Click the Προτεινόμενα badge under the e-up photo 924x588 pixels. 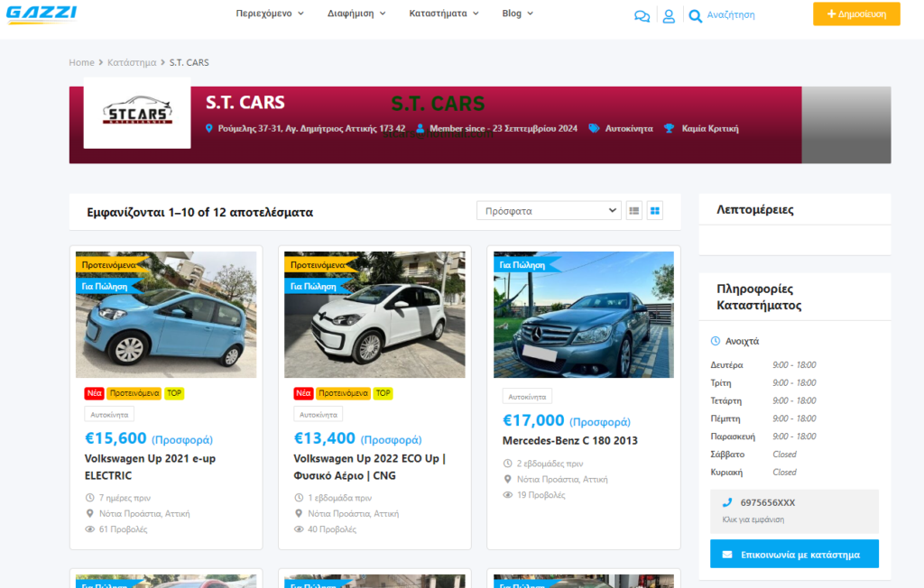tap(134, 393)
